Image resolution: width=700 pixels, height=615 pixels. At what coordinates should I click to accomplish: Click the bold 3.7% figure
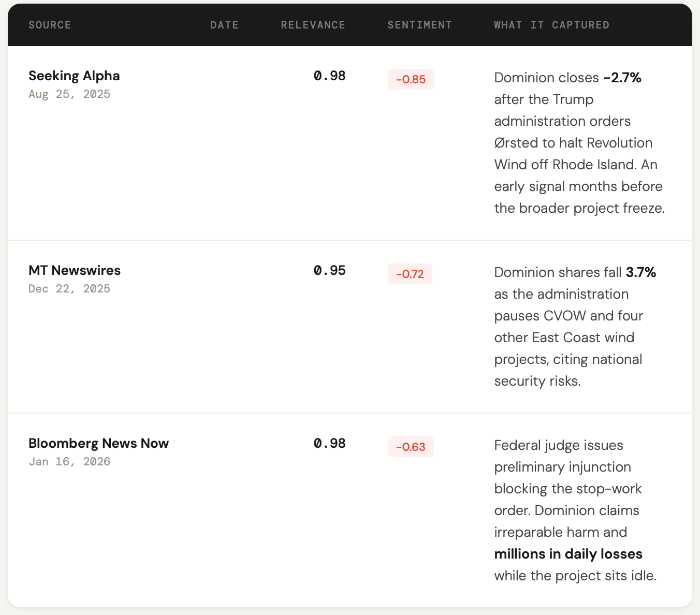641,272
